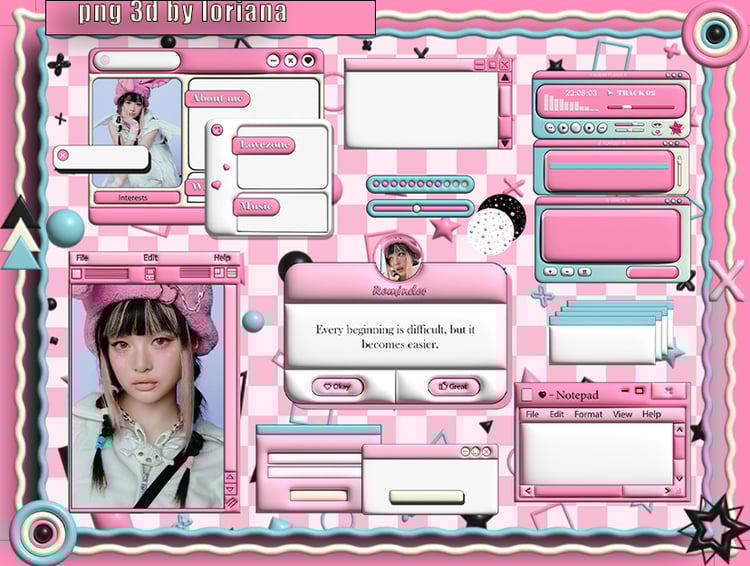The height and width of the screenshot is (566, 750).
Task: Click the heart toggle button on music player
Action: [x=657, y=132]
